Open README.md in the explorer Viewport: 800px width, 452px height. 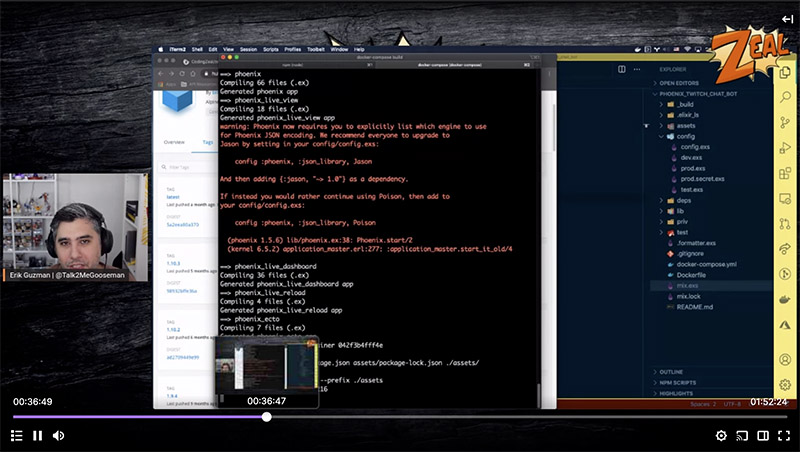pyautogui.click(x=694, y=307)
